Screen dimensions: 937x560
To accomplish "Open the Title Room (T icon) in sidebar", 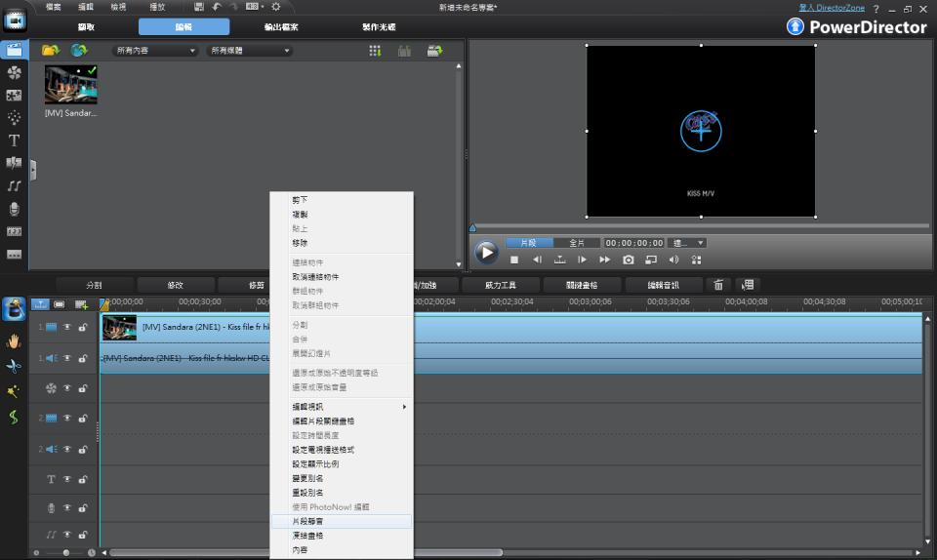I will [x=14, y=140].
